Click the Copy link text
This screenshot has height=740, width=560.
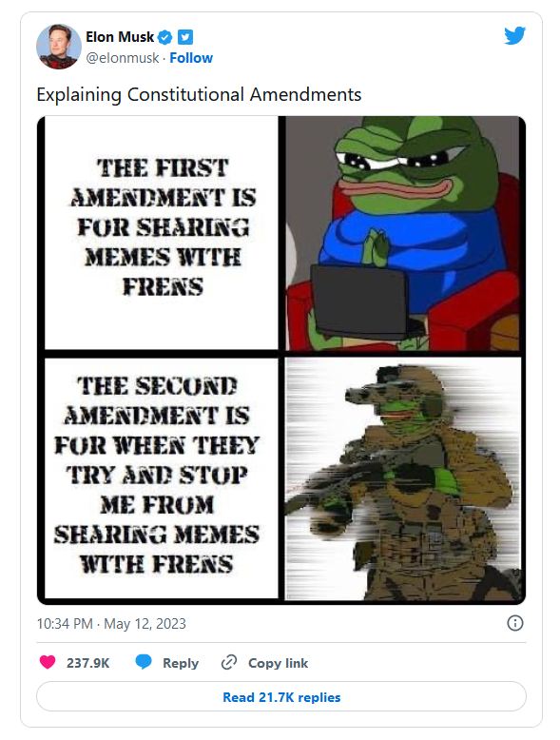[x=278, y=663]
